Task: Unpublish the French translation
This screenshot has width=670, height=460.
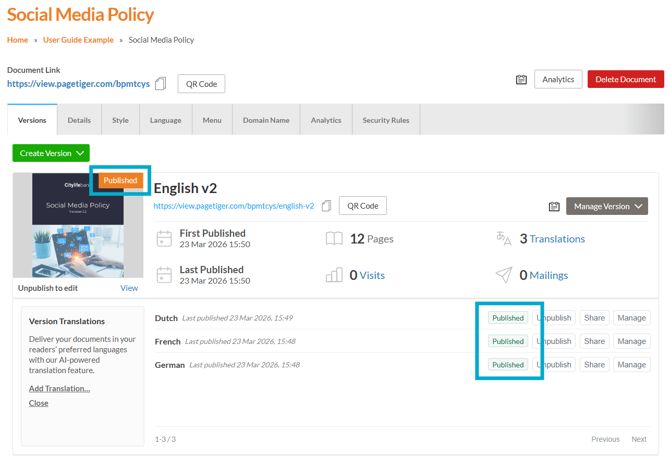Action: click(x=554, y=341)
